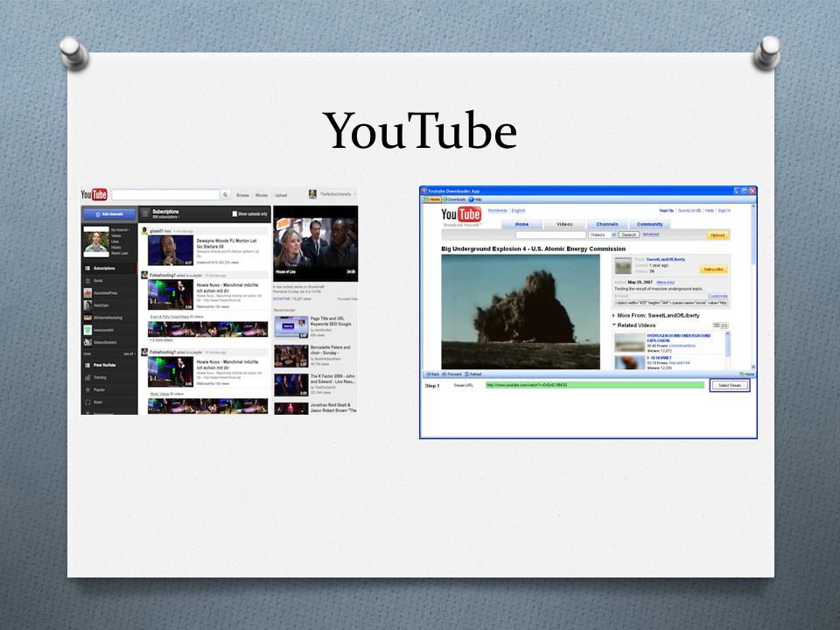Click the magnifier search icon next to the search box
Screen dimensions: 840x630
click(x=226, y=195)
